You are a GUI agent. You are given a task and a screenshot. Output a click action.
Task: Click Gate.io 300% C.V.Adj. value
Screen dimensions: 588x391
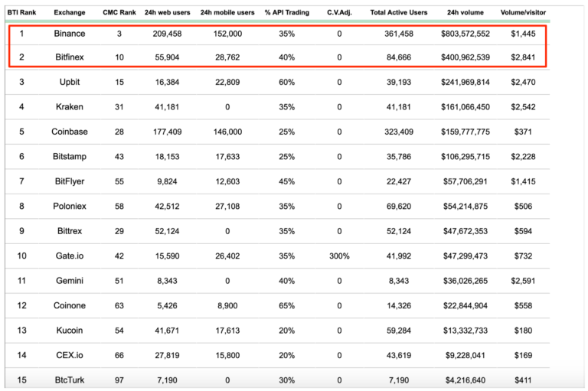point(339,256)
